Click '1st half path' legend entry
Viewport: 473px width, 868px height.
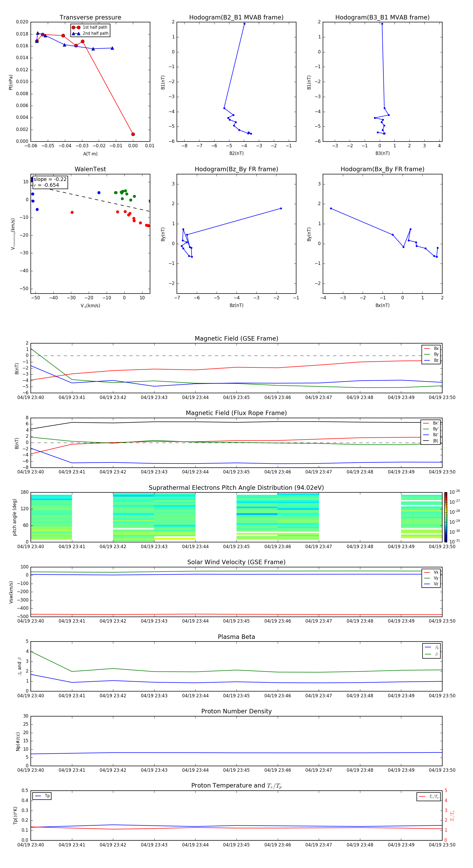coord(90,27)
